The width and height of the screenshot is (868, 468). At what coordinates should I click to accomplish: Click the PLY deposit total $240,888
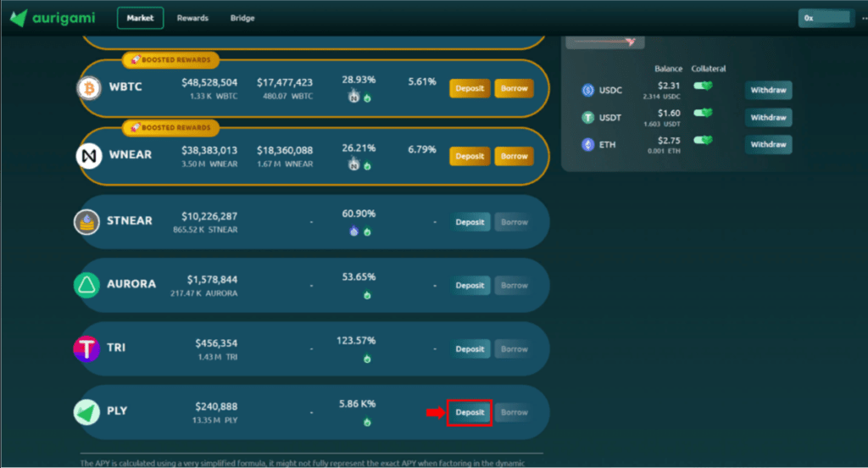click(216, 406)
